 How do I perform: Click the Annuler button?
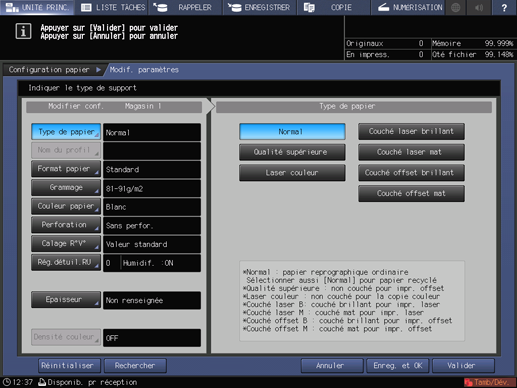[332, 366]
